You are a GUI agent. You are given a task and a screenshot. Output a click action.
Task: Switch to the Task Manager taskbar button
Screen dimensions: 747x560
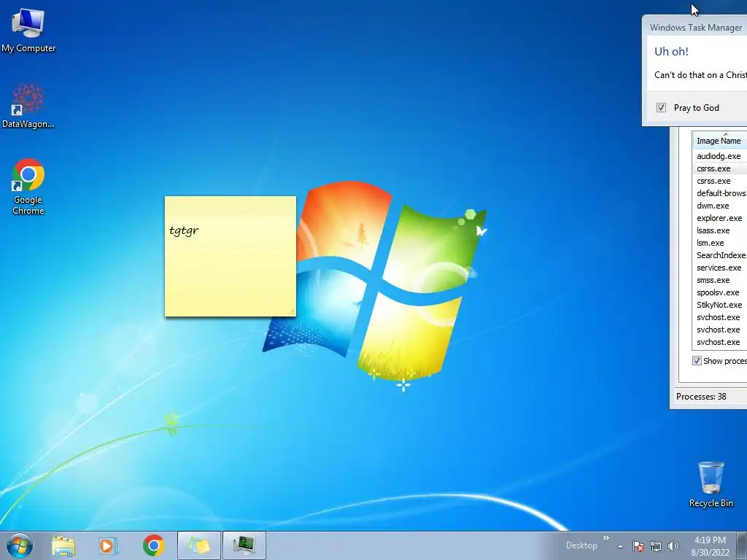[244, 545]
